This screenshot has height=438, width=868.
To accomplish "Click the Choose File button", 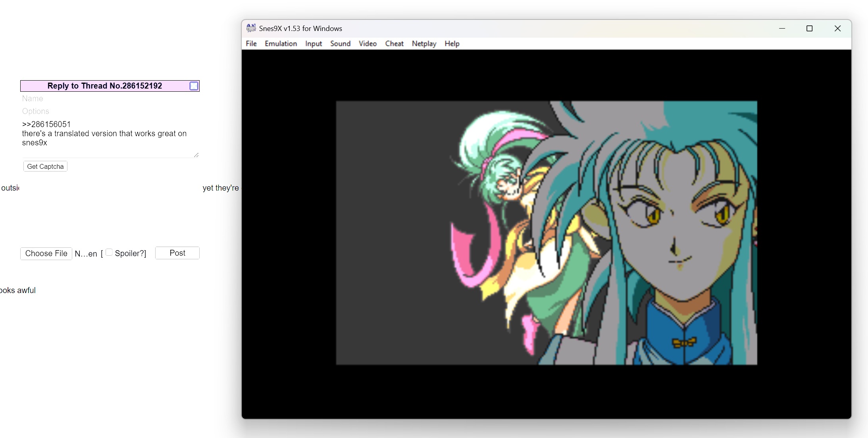I will (46, 253).
